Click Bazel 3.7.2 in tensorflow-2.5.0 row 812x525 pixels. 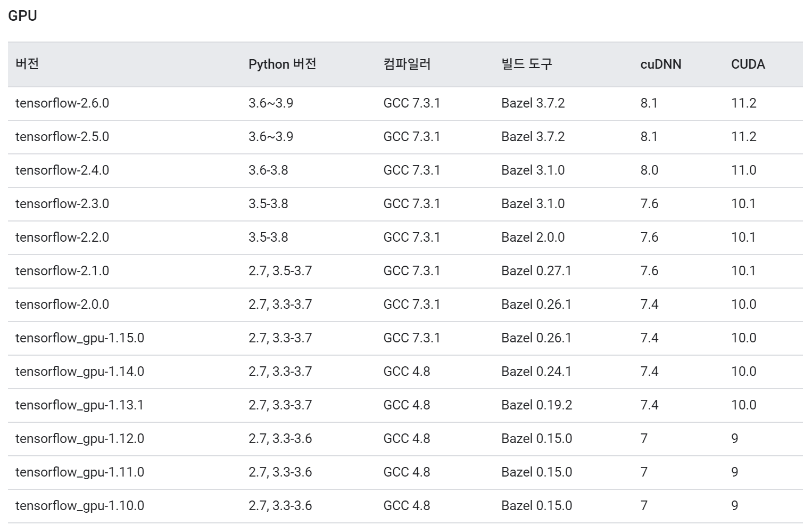coord(533,137)
